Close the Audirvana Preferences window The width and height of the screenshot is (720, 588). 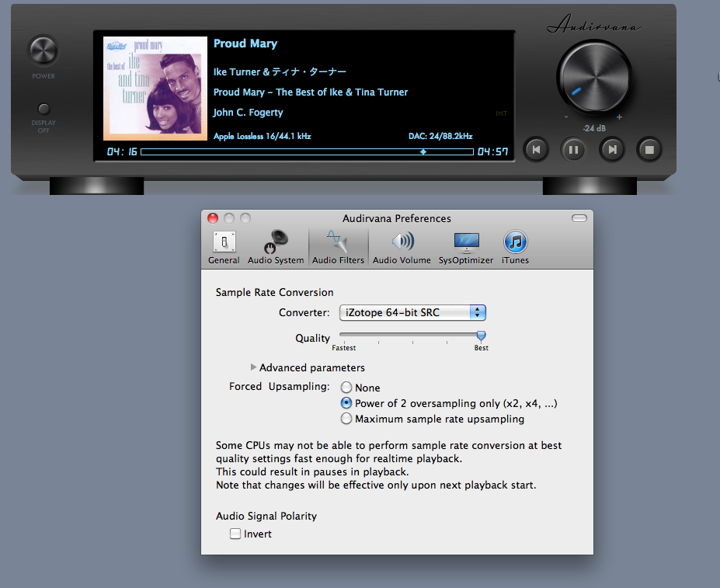coord(213,218)
